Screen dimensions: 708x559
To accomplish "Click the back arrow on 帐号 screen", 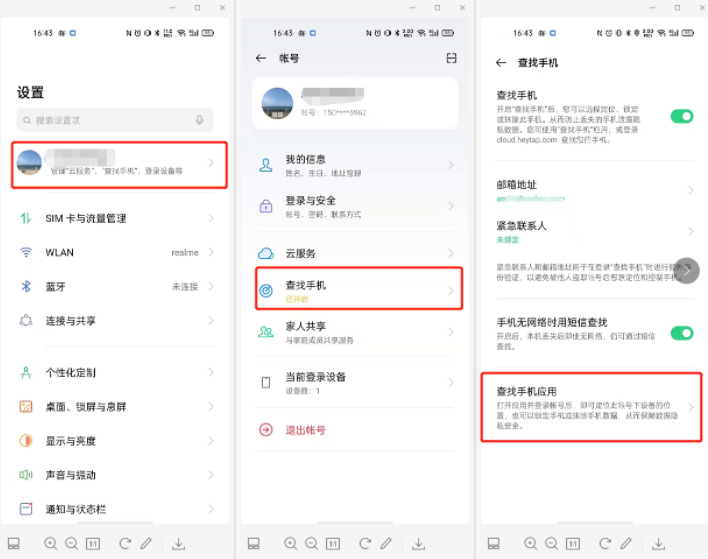I will (261, 58).
